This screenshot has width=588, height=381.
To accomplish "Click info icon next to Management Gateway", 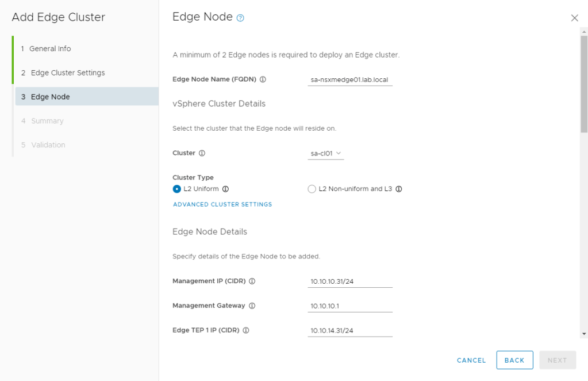I will [251, 306].
